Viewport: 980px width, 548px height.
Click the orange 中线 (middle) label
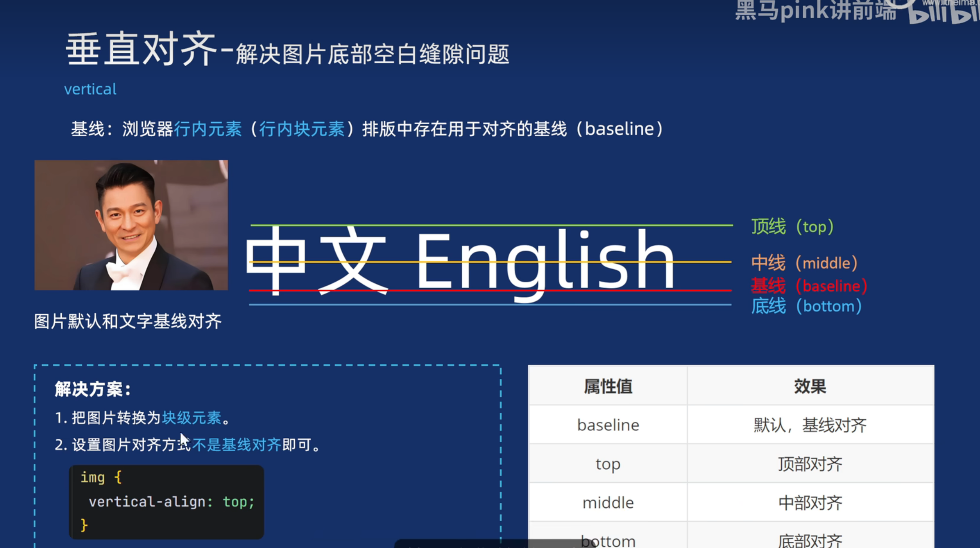pyautogui.click(x=804, y=263)
